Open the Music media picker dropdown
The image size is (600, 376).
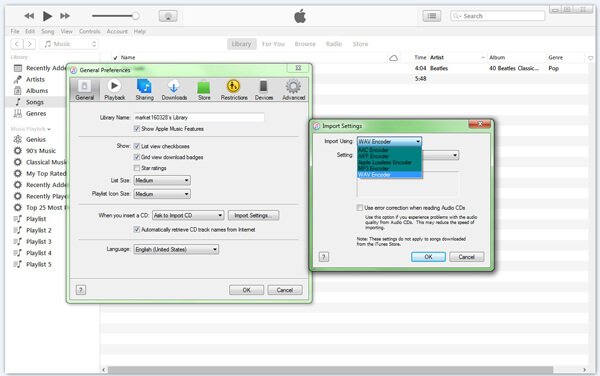click(69, 44)
